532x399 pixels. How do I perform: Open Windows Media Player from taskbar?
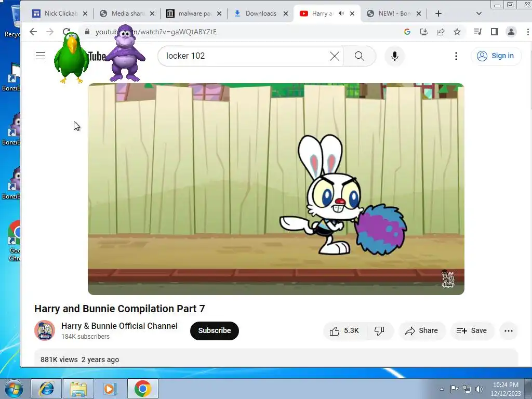tap(110, 389)
